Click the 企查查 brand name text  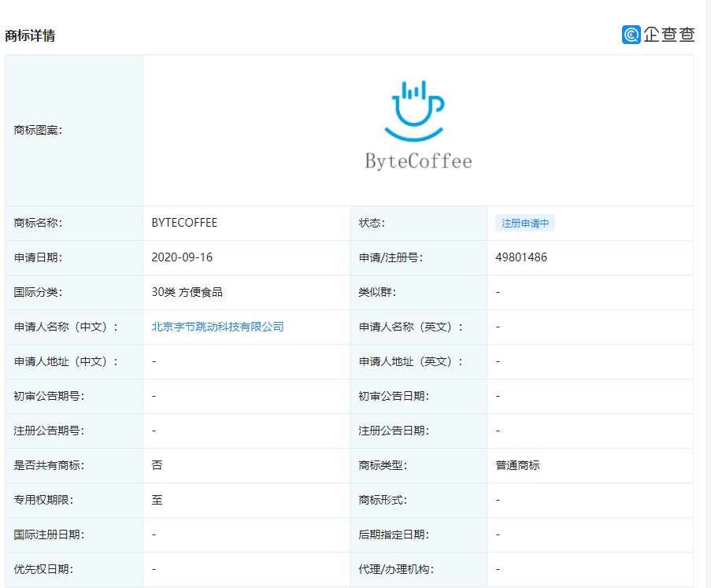(669, 35)
